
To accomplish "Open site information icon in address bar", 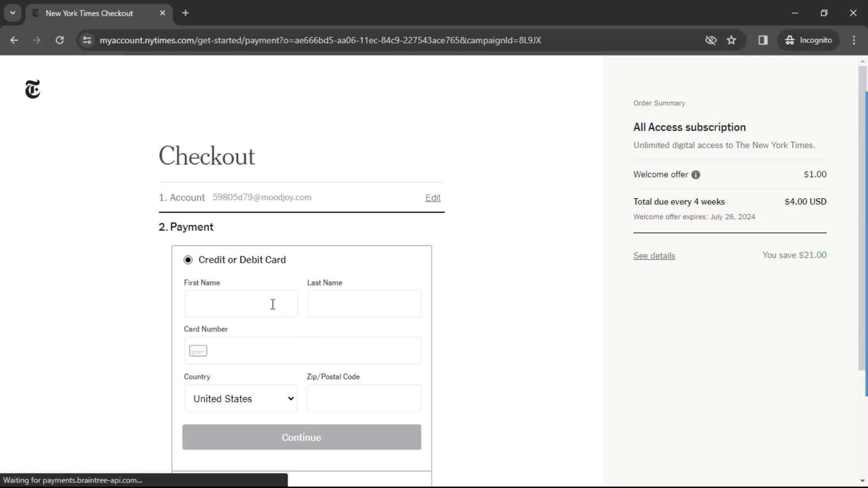I will (x=87, y=40).
